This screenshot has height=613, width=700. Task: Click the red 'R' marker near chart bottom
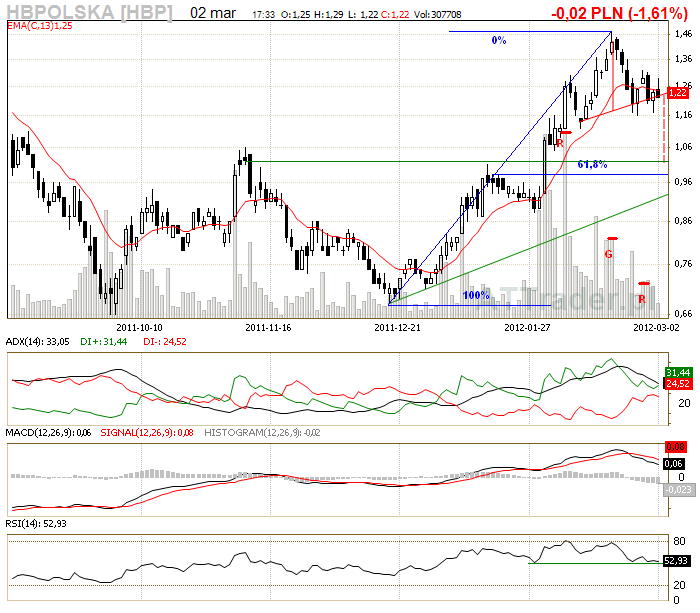click(642, 299)
